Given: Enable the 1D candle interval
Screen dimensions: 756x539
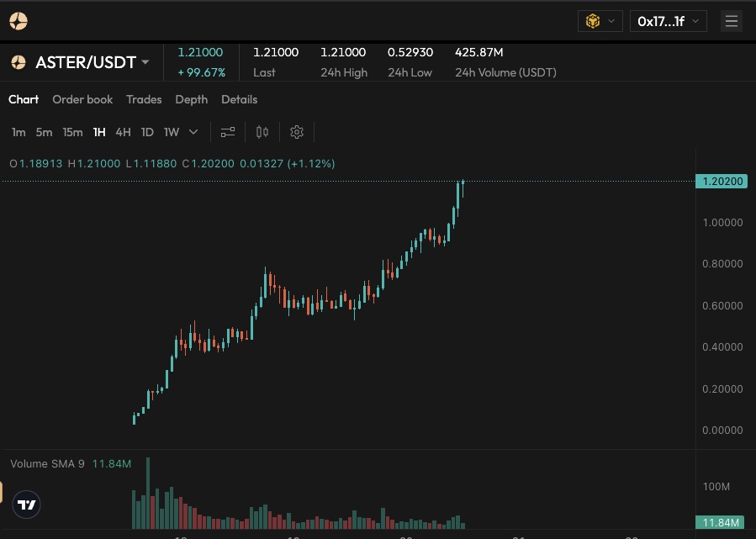Looking at the screenshot, I should point(147,132).
